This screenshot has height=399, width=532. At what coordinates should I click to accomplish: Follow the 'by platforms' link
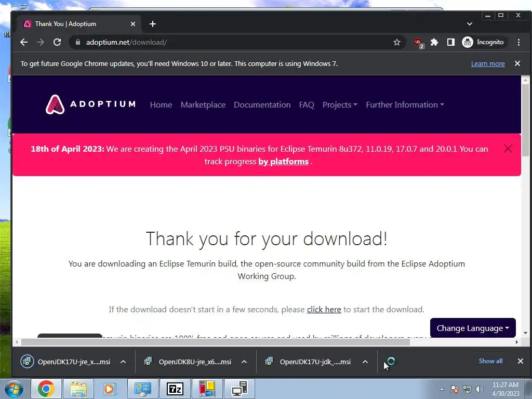click(x=283, y=162)
